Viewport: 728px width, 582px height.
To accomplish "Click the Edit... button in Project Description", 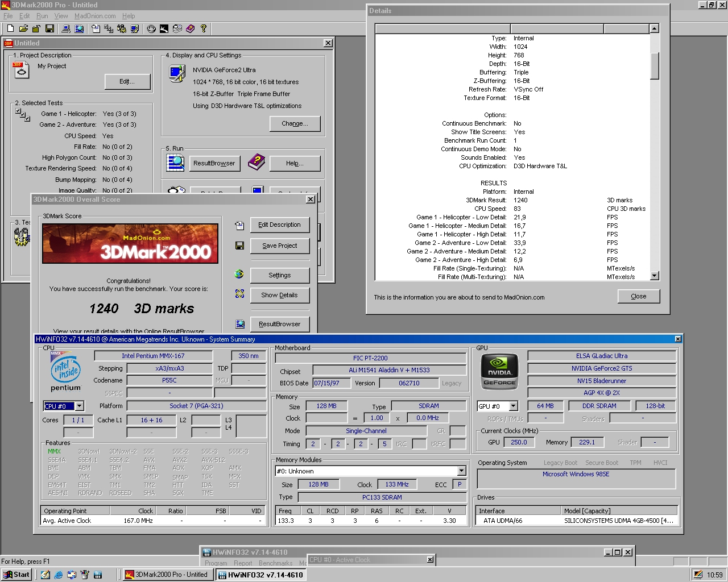I will point(127,81).
